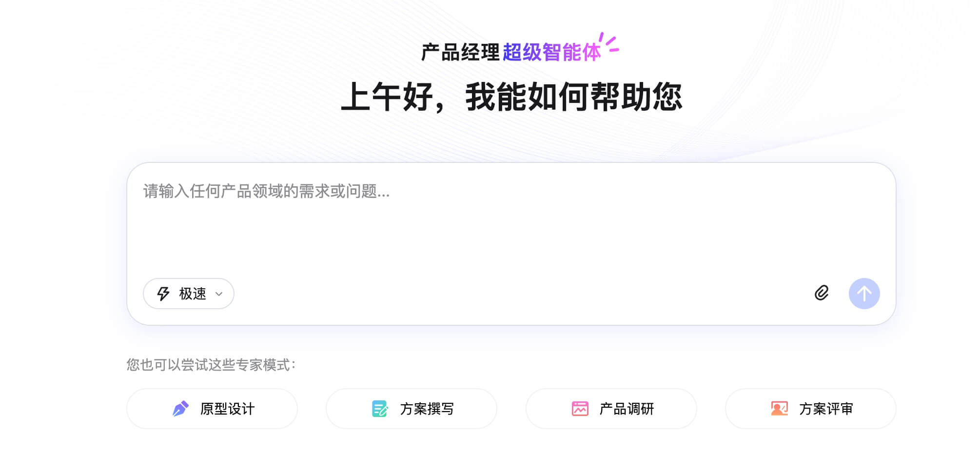This screenshot has height=475, width=980.
Task: Click the hint text 您也可以尝试这些专家模式
Action: (211, 365)
